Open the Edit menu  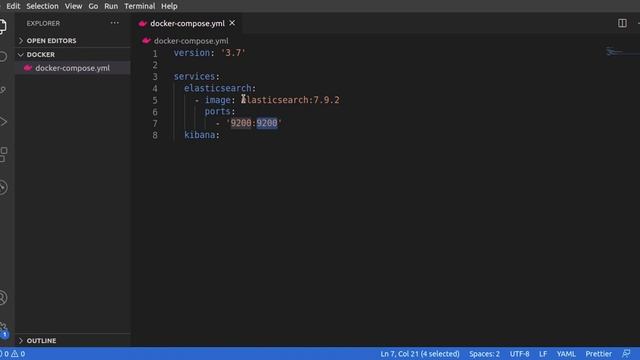click(13, 6)
